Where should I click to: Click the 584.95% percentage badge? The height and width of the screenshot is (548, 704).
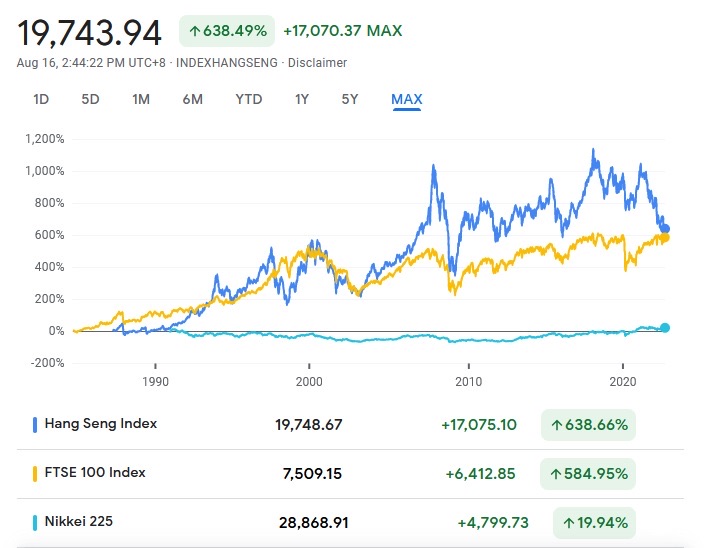click(588, 473)
